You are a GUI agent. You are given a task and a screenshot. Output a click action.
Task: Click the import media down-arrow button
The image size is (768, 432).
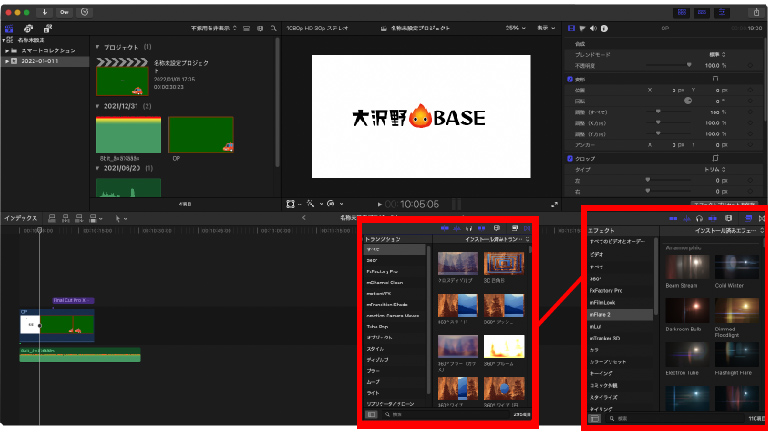pyautogui.click(x=44, y=12)
